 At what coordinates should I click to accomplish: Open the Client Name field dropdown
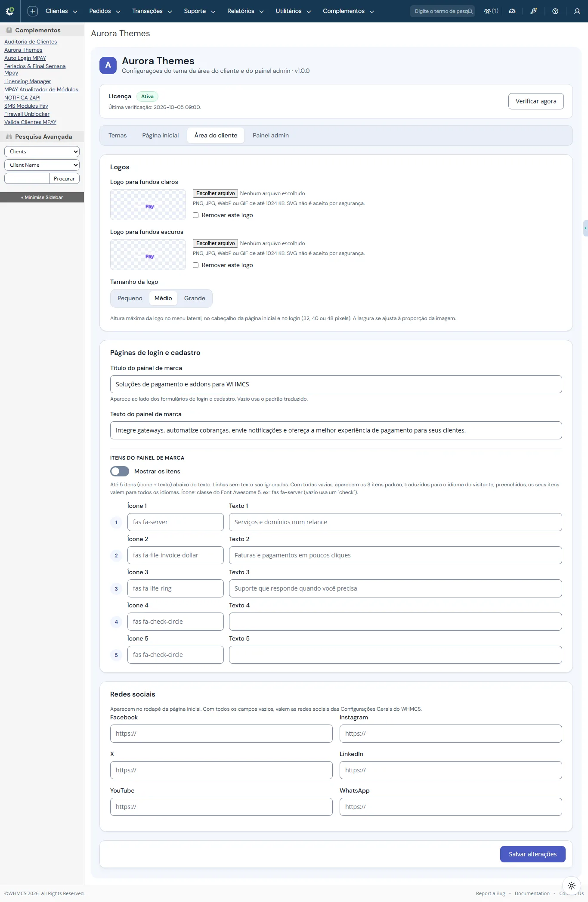[42, 165]
